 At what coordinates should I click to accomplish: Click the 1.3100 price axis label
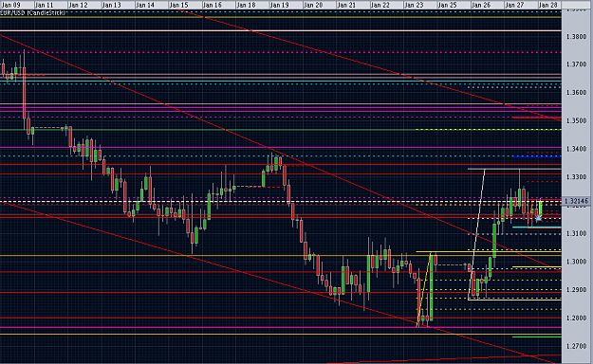pyautogui.click(x=577, y=233)
